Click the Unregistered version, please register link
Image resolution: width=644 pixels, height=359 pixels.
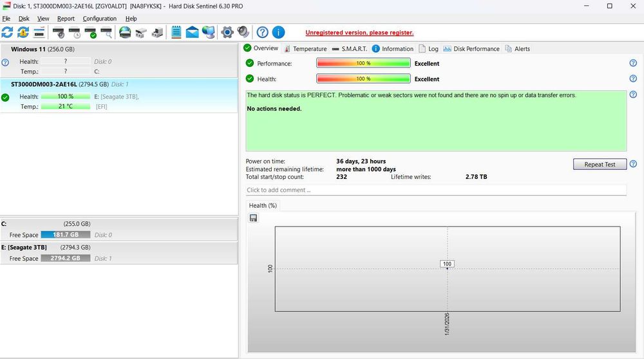click(x=359, y=32)
